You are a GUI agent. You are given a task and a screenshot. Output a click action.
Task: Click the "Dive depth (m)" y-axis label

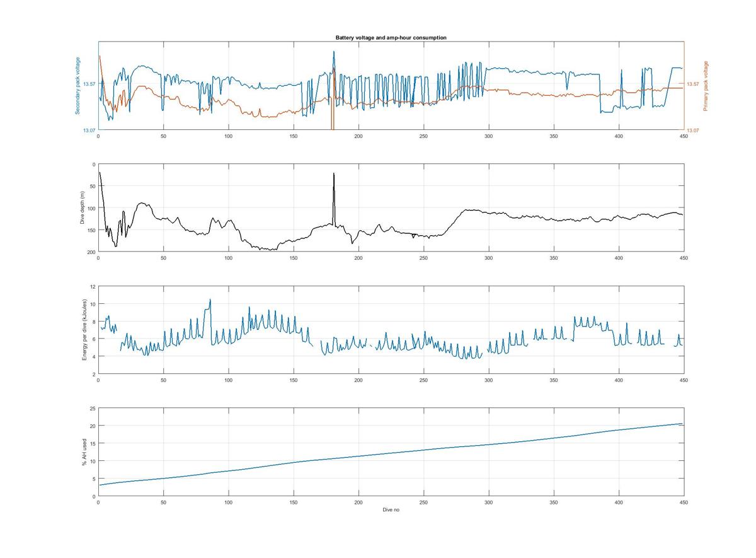tap(83, 208)
